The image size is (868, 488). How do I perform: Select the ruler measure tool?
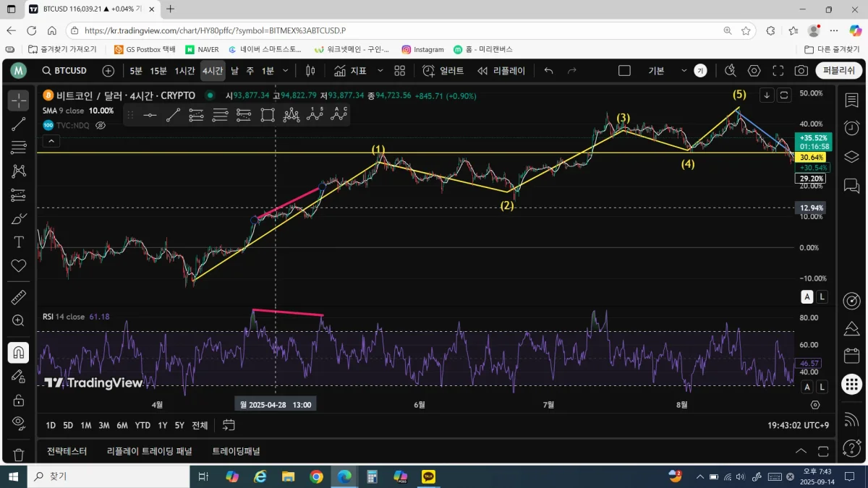click(x=18, y=297)
